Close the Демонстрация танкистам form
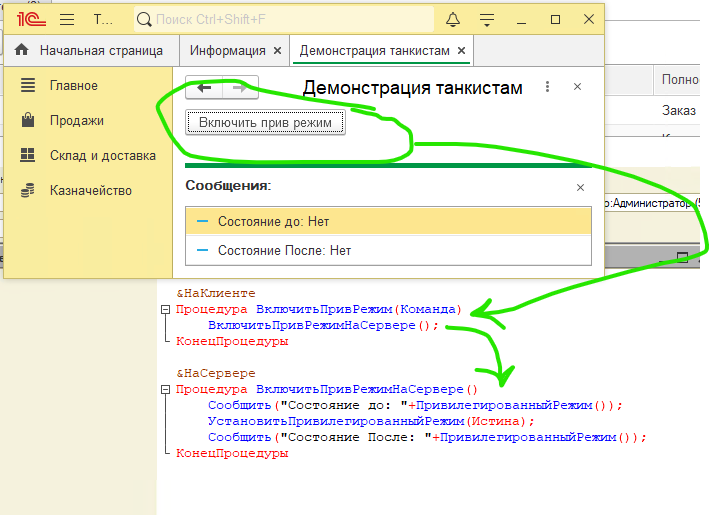This screenshot has width=710, height=515. [x=577, y=87]
